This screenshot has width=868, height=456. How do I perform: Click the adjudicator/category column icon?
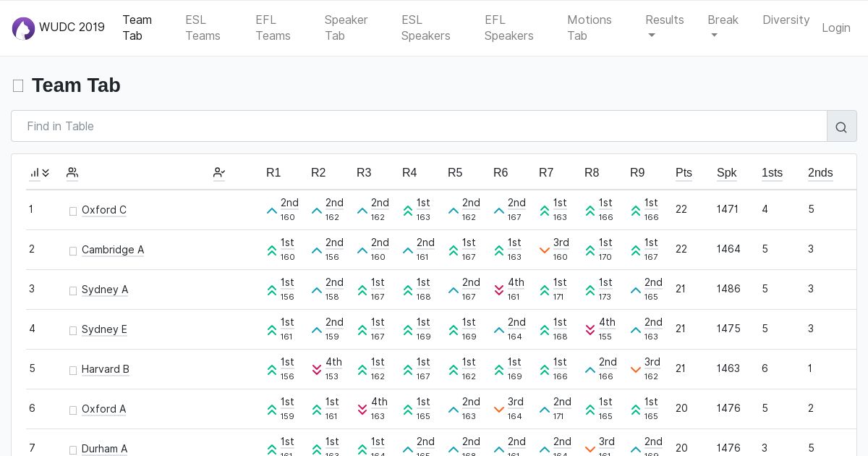[x=219, y=173]
